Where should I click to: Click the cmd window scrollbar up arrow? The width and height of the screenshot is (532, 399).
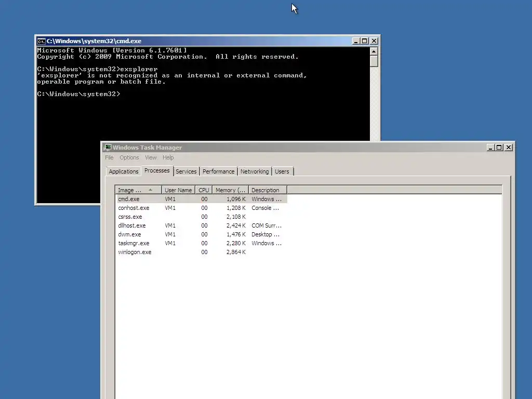point(374,51)
